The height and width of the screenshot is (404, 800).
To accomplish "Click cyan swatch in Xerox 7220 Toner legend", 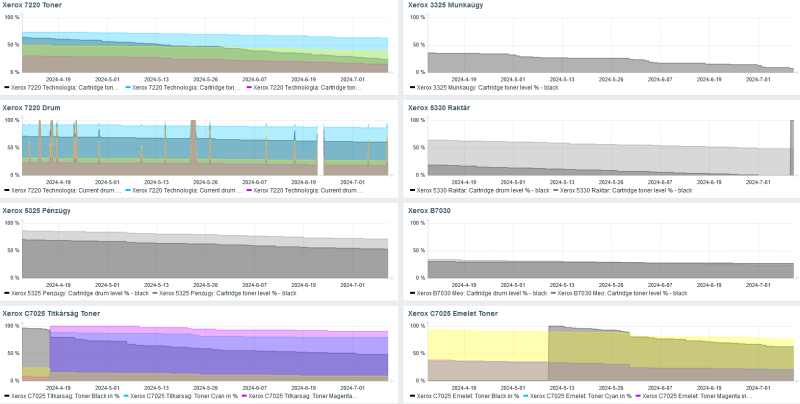I will click(x=128, y=88).
